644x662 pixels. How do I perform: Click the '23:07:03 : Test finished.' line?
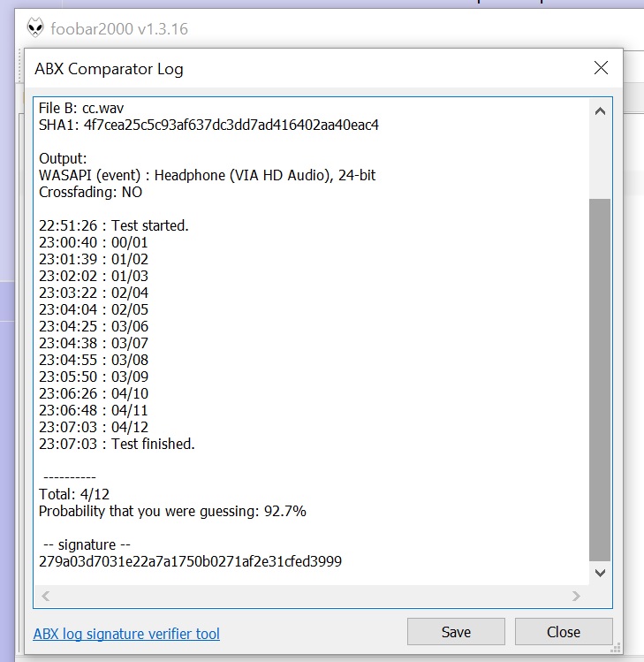(117, 444)
